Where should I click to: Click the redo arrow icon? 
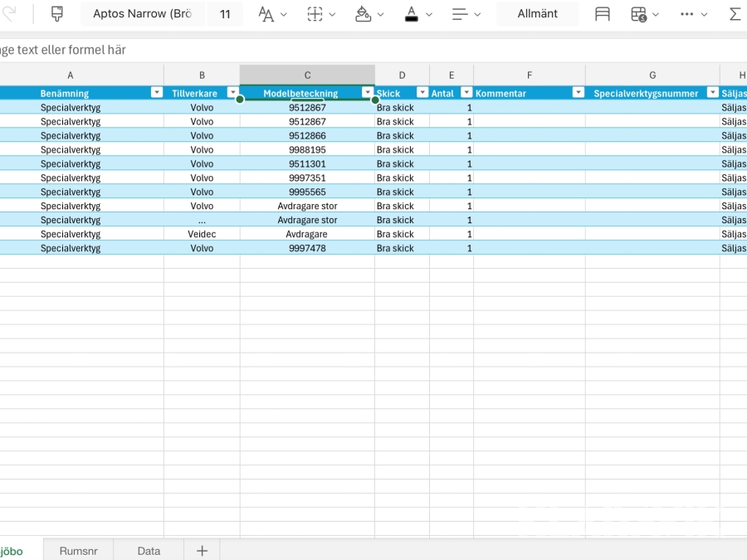[x=9, y=14]
